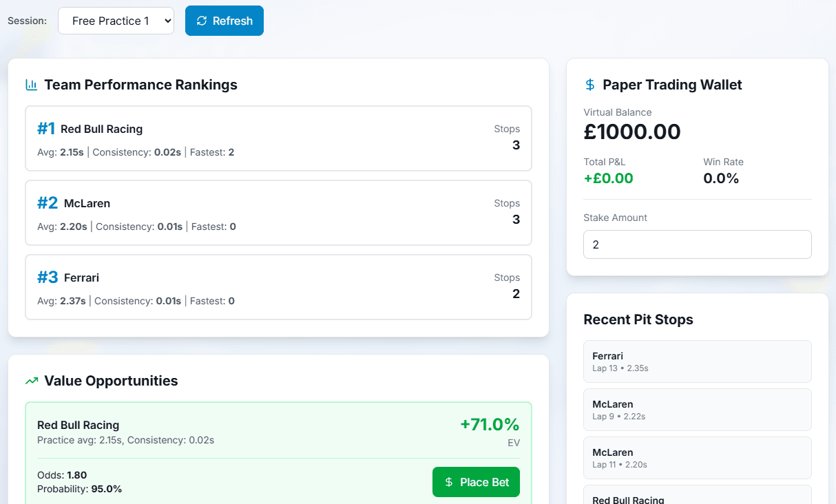836x504 pixels.
Task: Open the McLaren Lap 9 pit stop entry
Action: (x=697, y=410)
